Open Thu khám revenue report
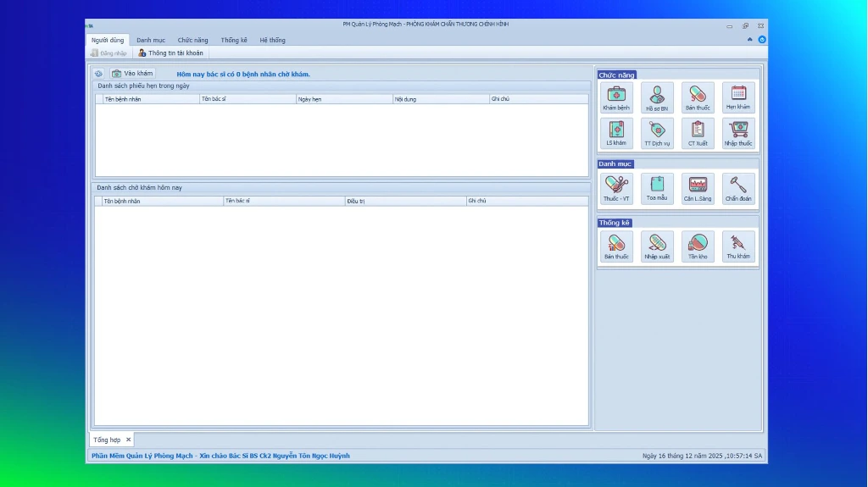Screen dimensions: 868x487 [738, 246]
